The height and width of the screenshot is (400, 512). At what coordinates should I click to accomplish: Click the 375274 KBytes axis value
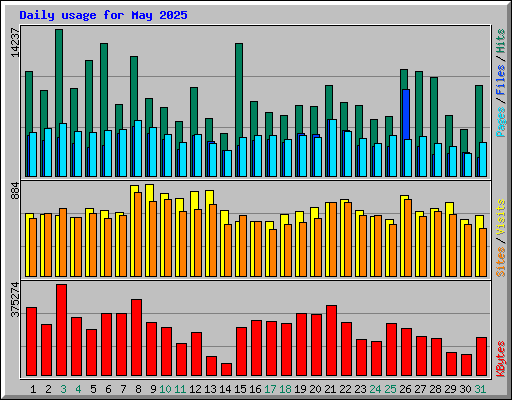pos(15,299)
